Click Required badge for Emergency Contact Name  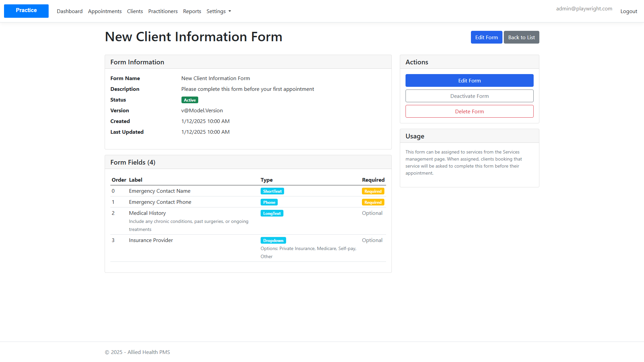pos(373,191)
